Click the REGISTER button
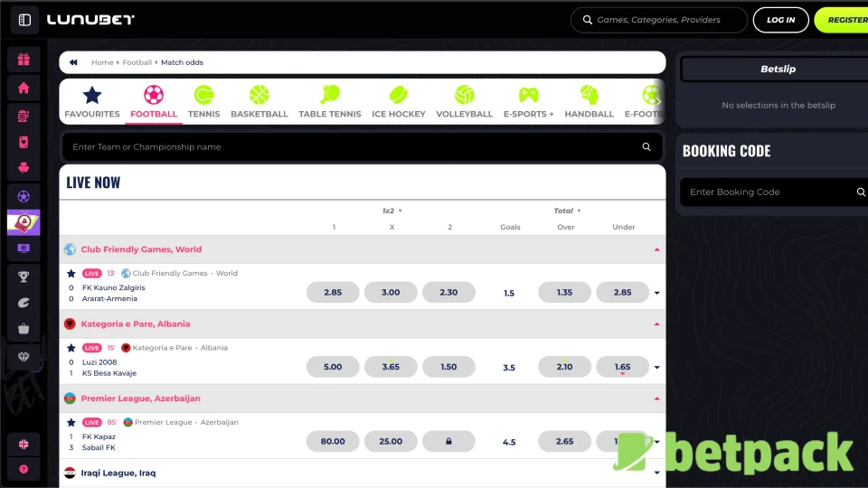This screenshot has width=868, height=488. [843, 20]
